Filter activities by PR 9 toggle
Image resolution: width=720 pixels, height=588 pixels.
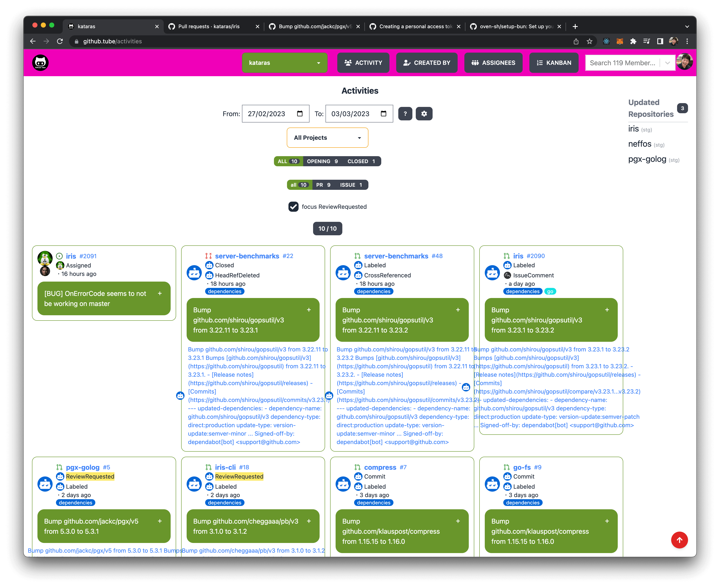click(x=323, y=185)
